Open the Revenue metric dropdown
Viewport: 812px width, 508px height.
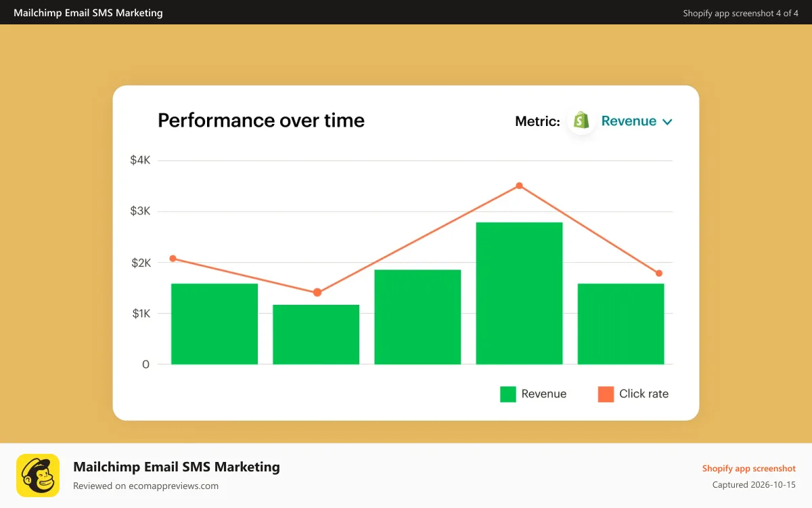[636, 121]
